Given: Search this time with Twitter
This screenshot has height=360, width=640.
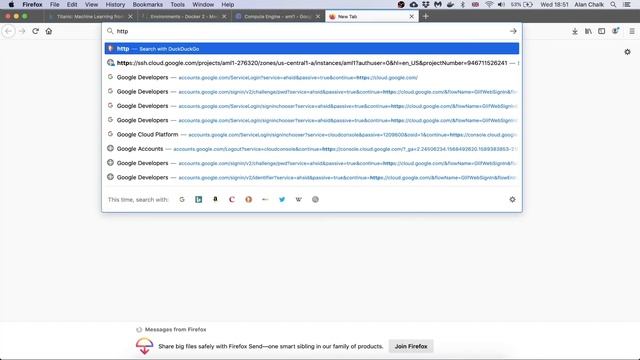Looking at the screenshot, I should pyautogui.click(x=282, y=200).
